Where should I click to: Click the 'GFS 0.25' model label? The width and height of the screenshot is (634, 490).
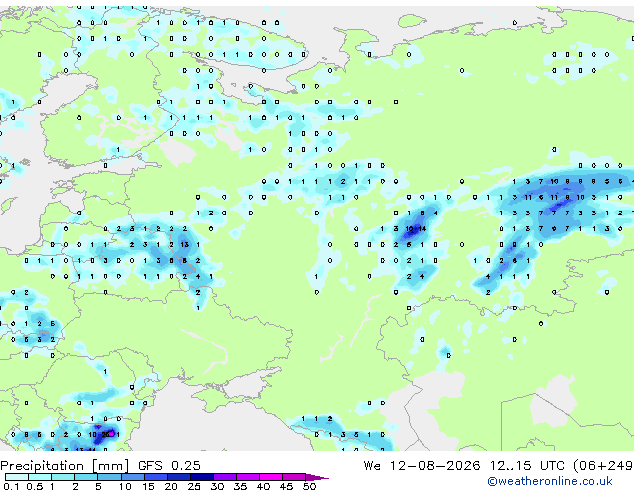tap(169, 465)
